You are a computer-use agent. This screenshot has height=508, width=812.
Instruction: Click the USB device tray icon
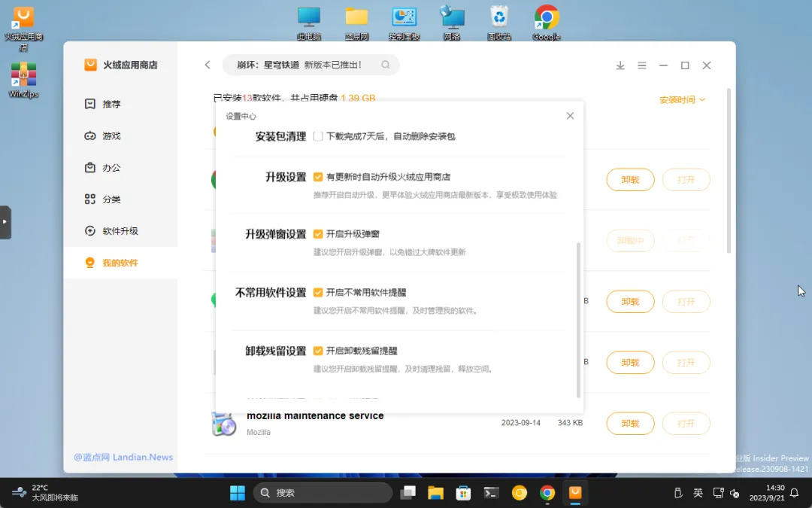(678, 492)
